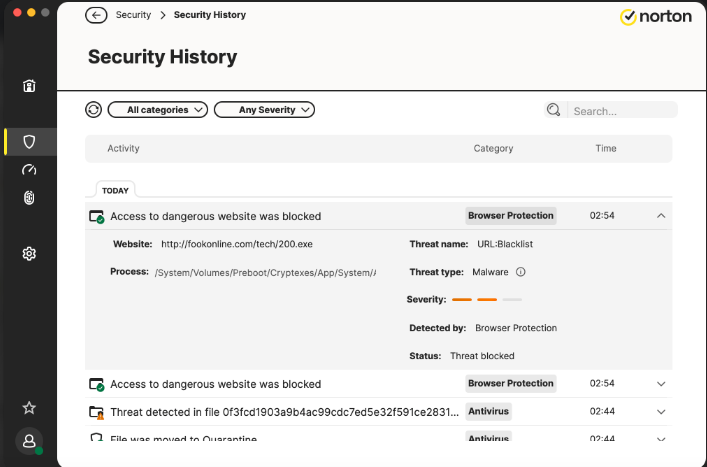
Task: Go to Security in the breadcrumb
Action: coord(133,15)
